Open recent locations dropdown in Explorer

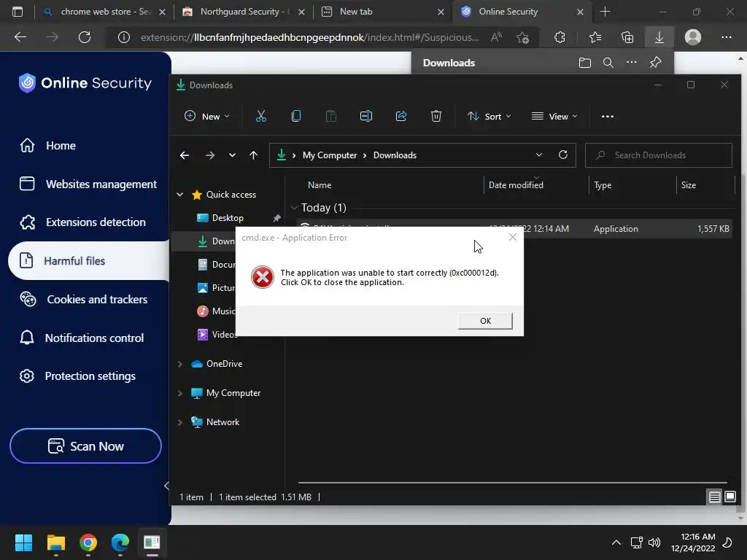pyautogui.click(x=232, y=155)
